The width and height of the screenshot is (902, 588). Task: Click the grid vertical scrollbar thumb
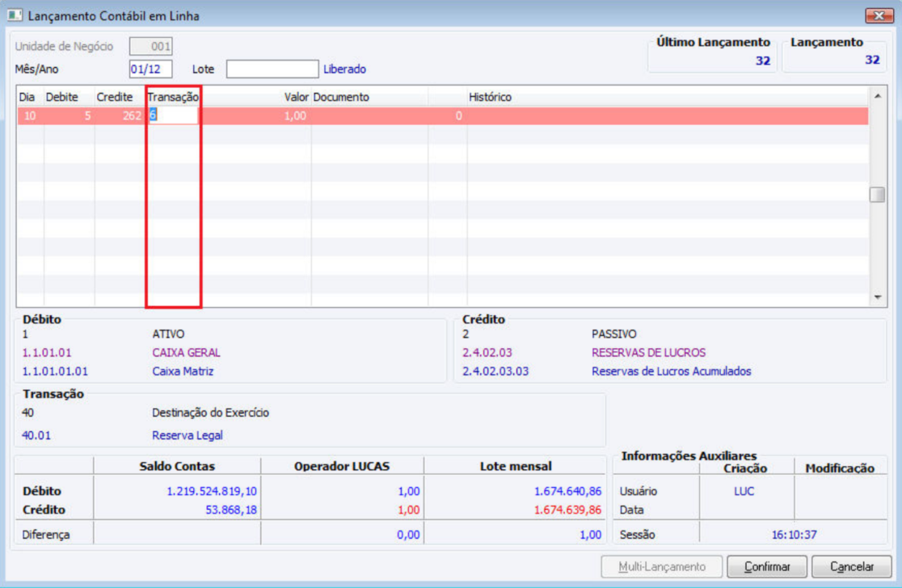point(877,195)
